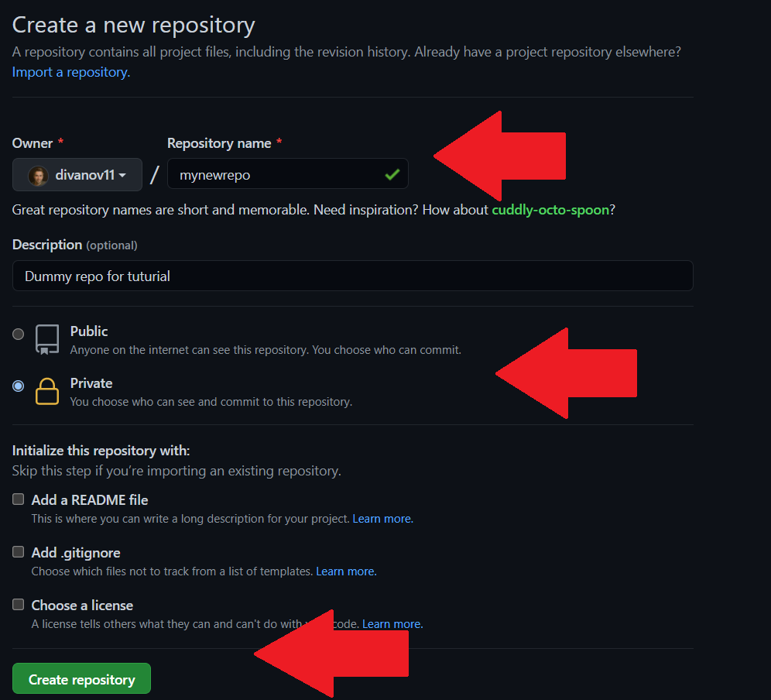The image size is (771, 700).
Task: Select the Private radio button
Action: (19, 386)
